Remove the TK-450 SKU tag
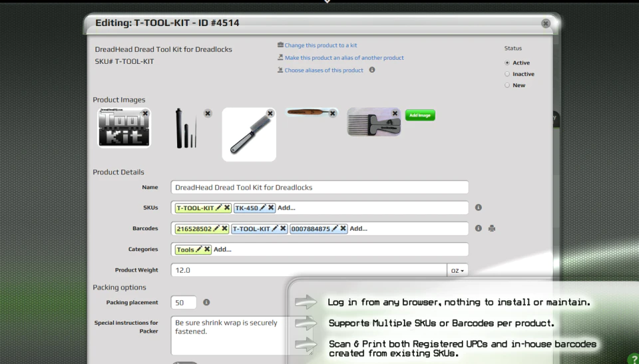This screenshot has height=364, width=639. coord(271,208)
